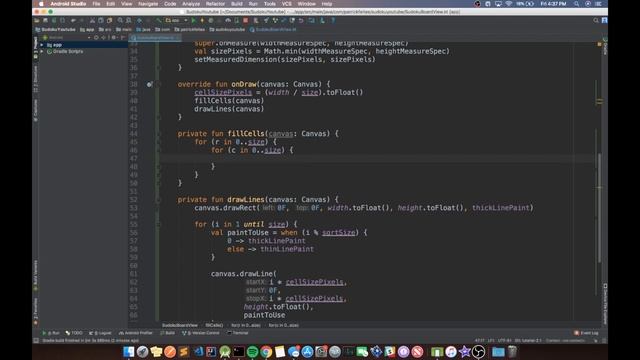Open the Terminal tool window button
The height and width of the screenshot is (360, 640).
point(238,333)
